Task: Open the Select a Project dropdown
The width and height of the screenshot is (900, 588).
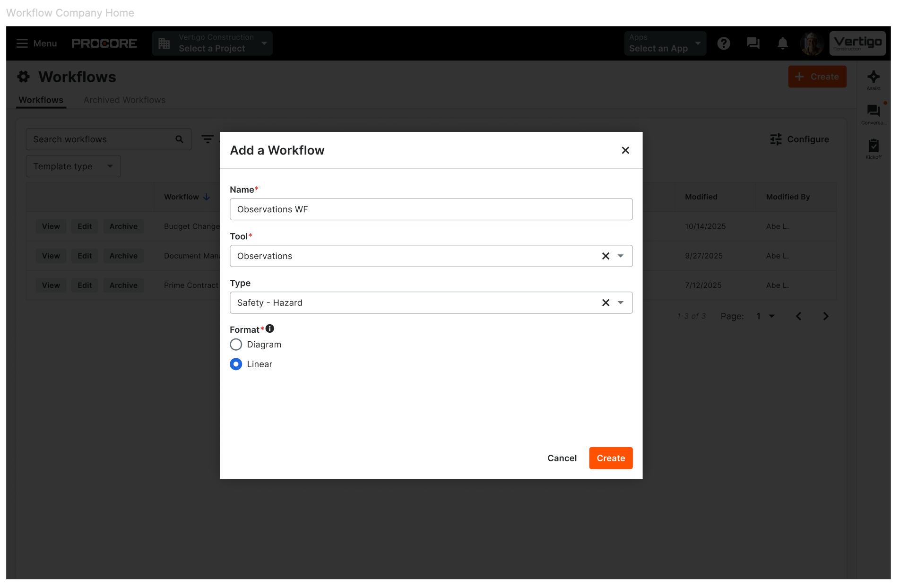Action: [212, 43]
